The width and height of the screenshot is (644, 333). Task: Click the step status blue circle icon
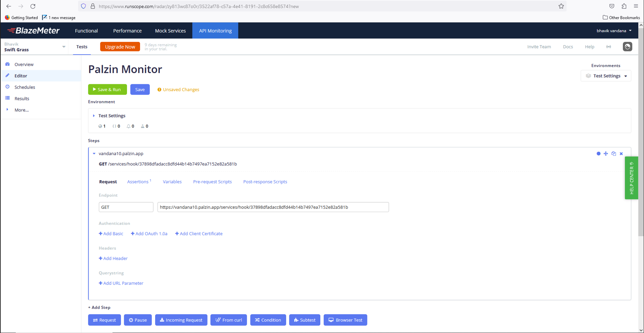pos(598,154)
